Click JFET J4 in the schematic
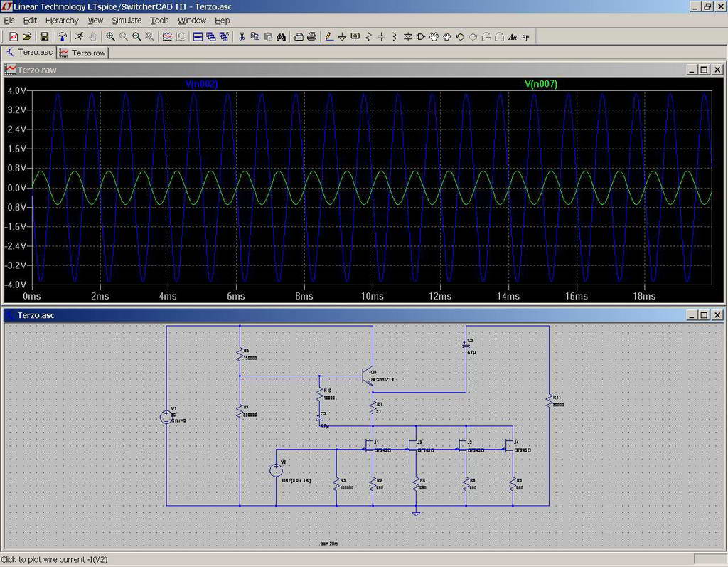 (x=510, y=446)
